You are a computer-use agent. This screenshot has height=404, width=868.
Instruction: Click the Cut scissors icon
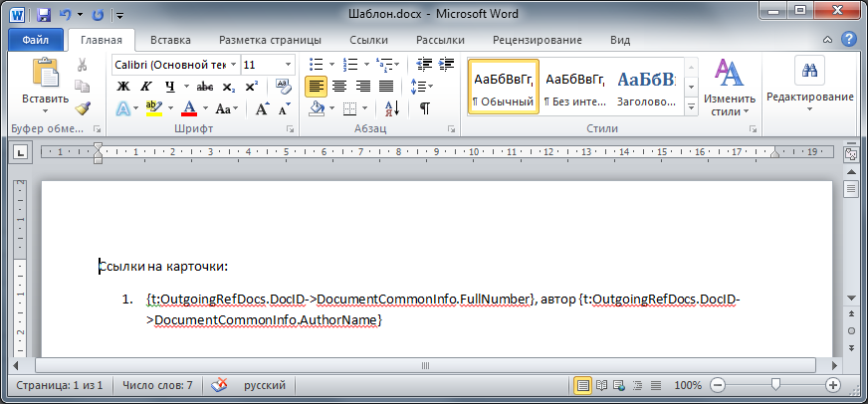tap(84, 65)
